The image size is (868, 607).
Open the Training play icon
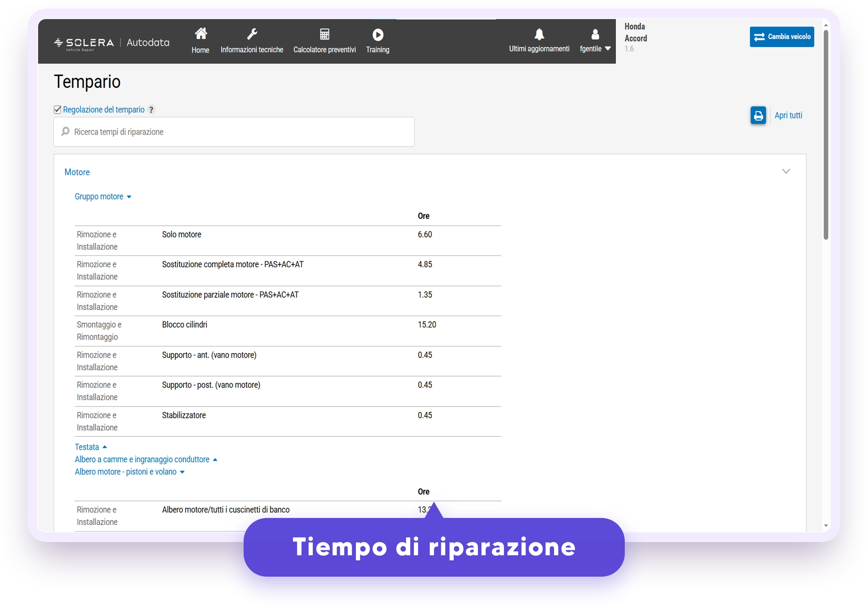tap(378, 35)
